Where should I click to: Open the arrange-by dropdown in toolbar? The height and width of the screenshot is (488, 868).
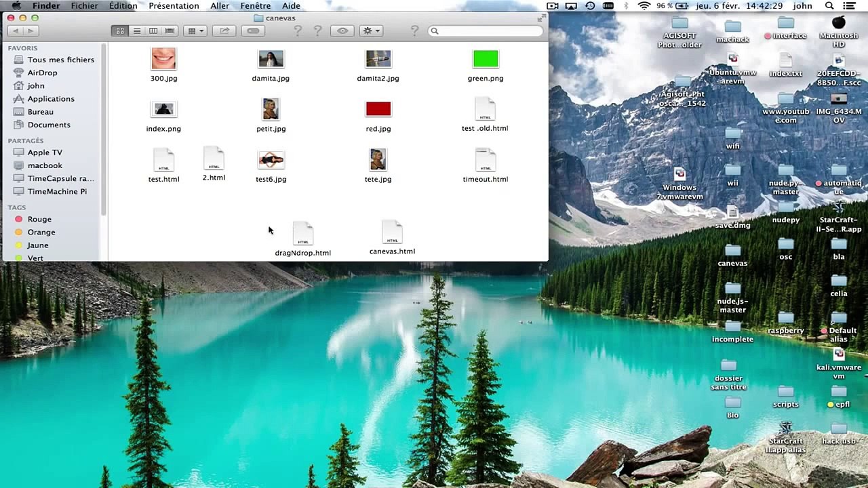coord(195,30)
